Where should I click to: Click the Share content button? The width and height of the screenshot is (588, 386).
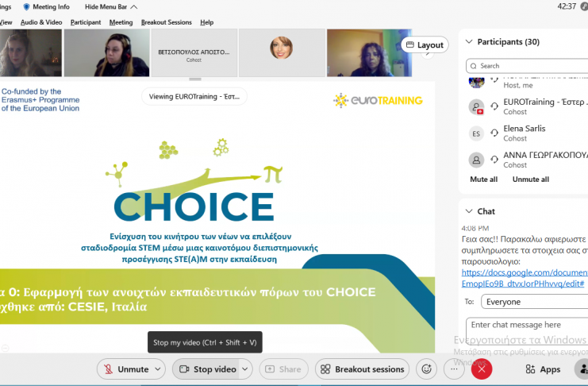click(283, 369)
